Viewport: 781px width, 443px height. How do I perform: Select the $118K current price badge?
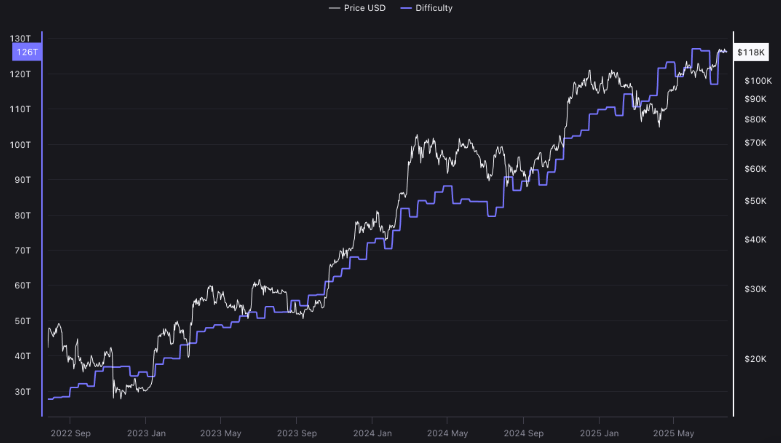[x=751, y=51]
